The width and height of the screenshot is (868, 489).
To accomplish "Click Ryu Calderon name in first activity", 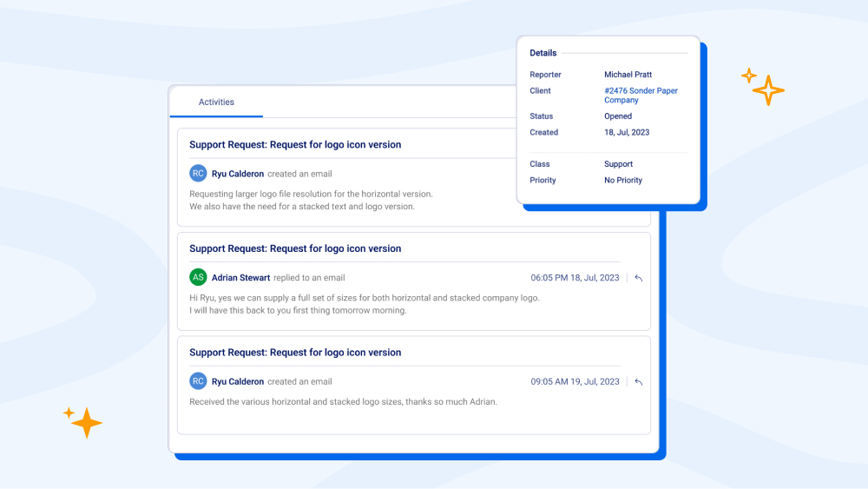I will click(238, 174).
